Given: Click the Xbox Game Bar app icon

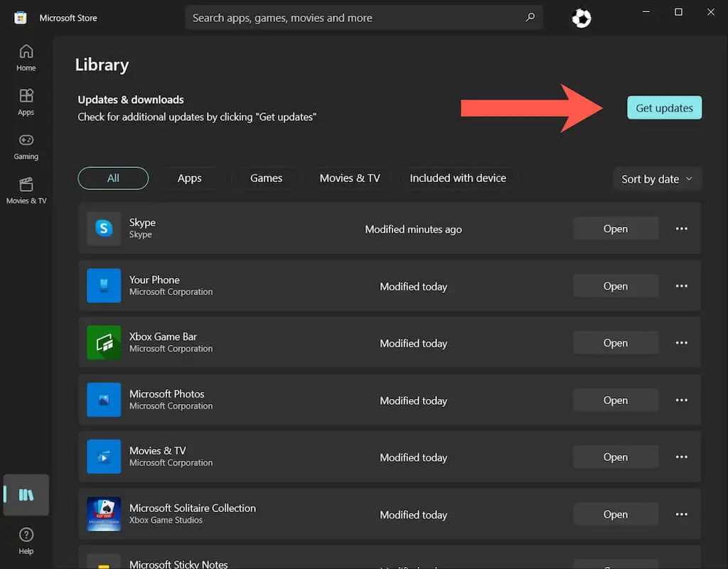Looking at the screenshot, I should tap(104, 343).
